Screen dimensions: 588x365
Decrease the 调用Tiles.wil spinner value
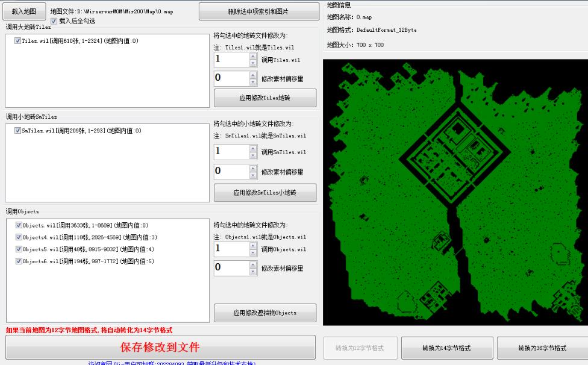253,63
